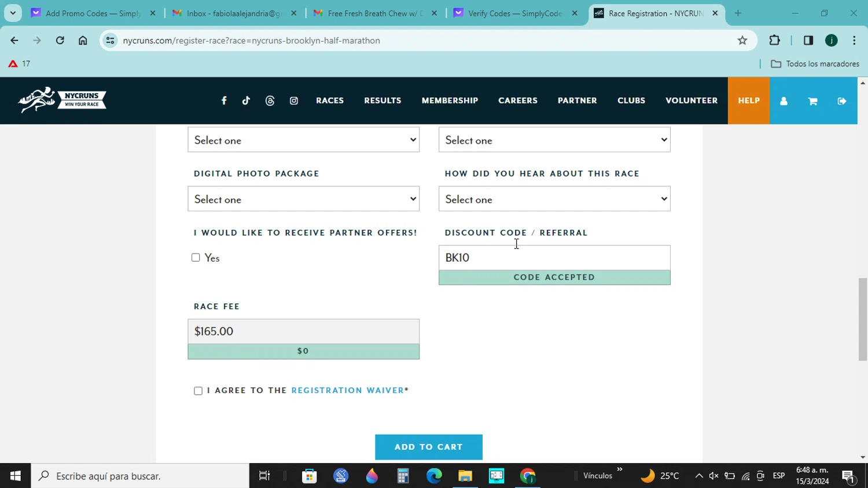
Task: Open the unlabeled upper-right Select one dropdown
Action: point(554,140)
